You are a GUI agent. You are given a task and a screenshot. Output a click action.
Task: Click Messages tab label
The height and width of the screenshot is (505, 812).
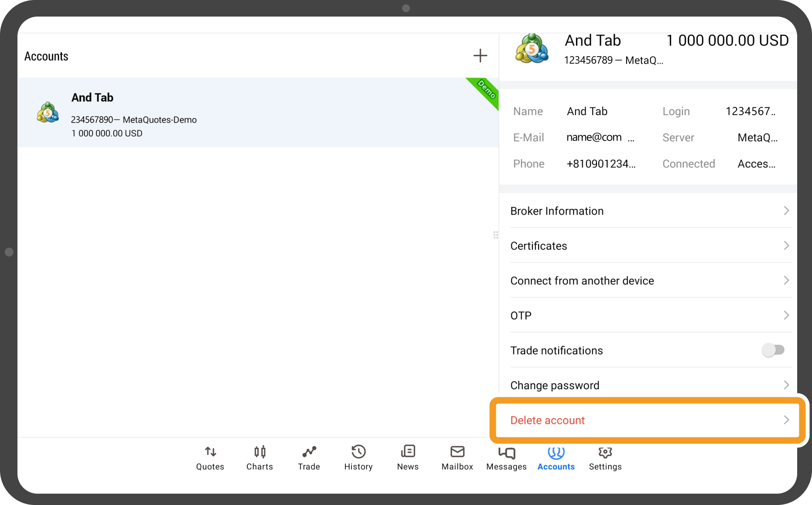pyautogui.click(x=506, y=467)
